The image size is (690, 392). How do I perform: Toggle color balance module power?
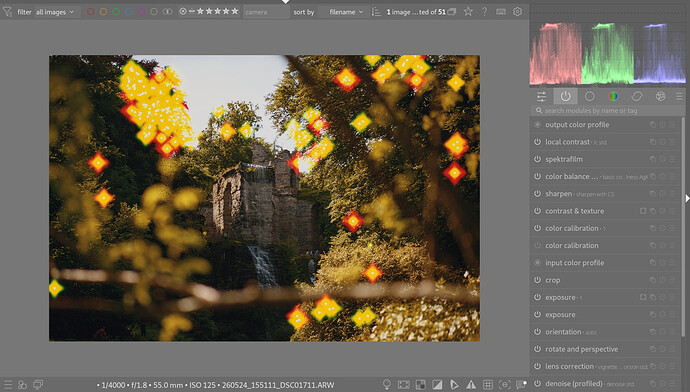coord(537,176)
